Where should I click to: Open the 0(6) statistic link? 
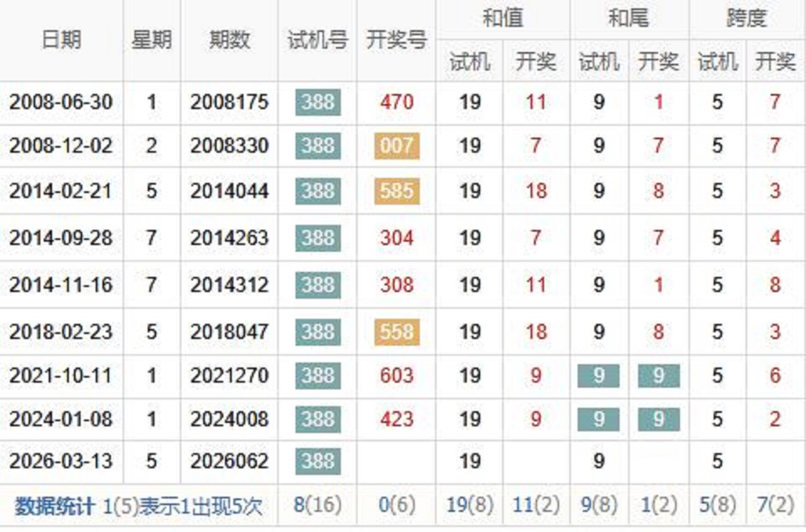(x=397, y=505)
